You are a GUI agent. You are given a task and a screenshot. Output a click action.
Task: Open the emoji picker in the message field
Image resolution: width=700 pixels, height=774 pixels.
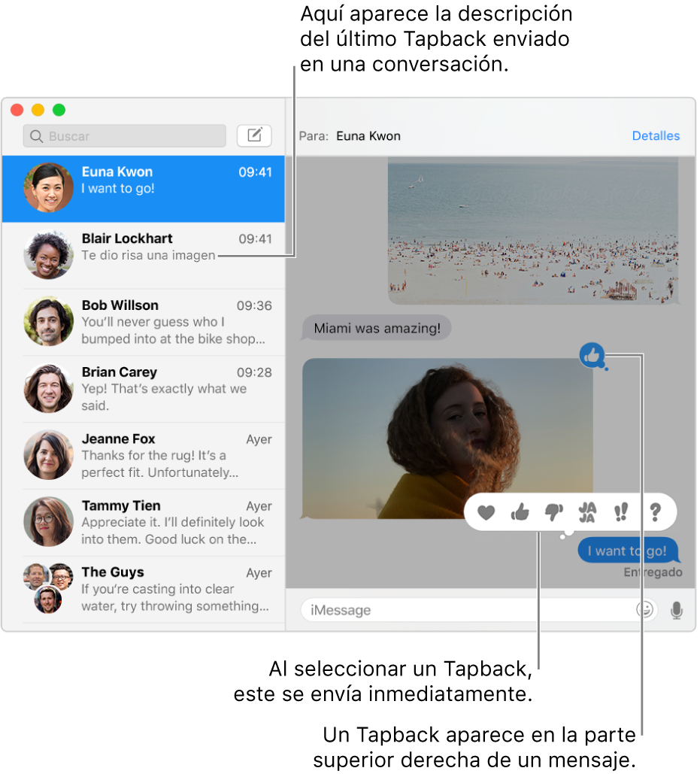(x=645, y=609)
